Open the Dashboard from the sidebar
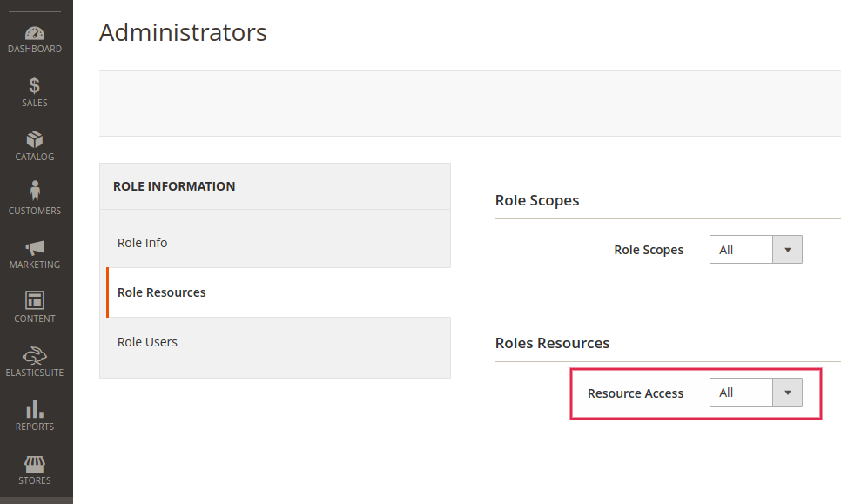The width and height of the screenshot is (841, 504). 35,35
